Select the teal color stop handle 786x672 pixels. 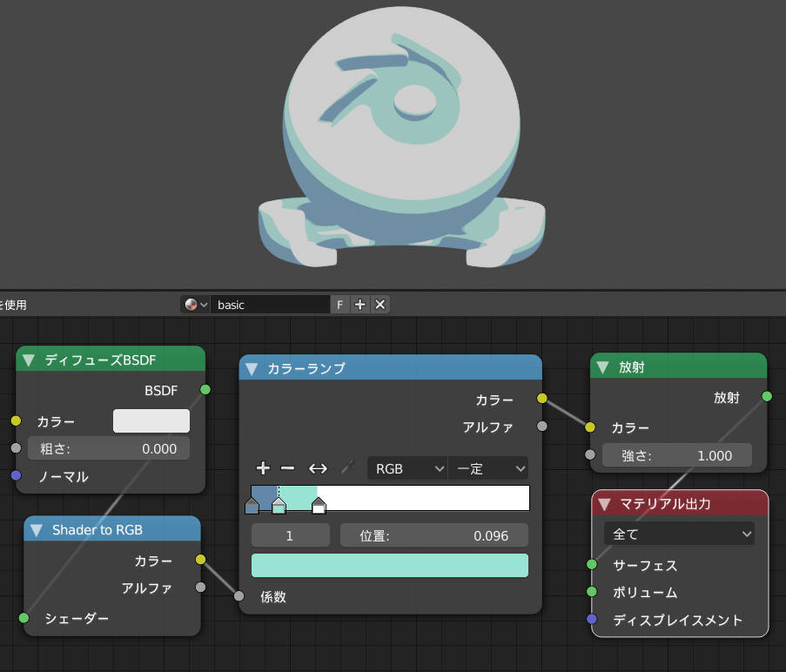coord(279,506)
